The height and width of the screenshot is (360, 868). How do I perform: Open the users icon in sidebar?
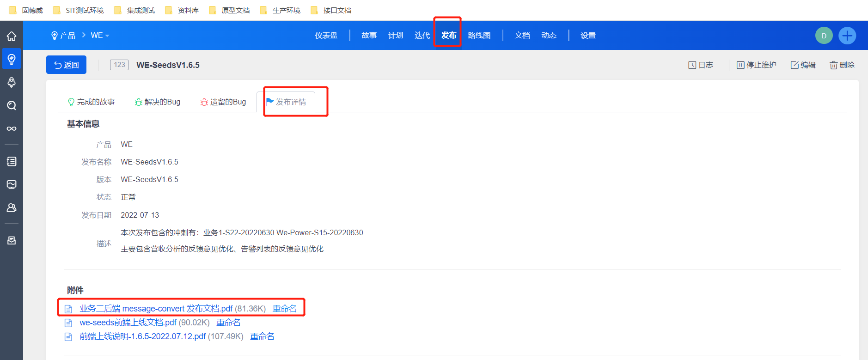click(x=12, y=207)
